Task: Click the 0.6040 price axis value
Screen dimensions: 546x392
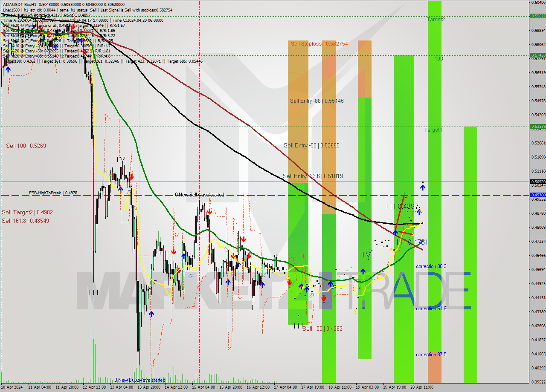Action: [538, 2]
